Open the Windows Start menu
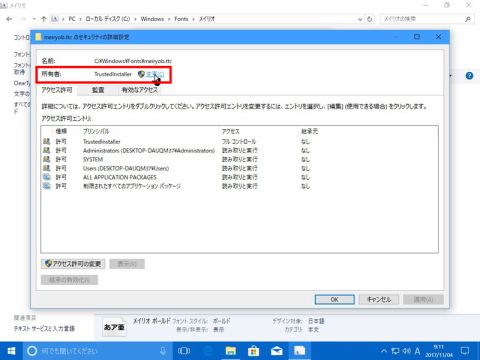This screenshot has height=360, width=480. point(11,351)
